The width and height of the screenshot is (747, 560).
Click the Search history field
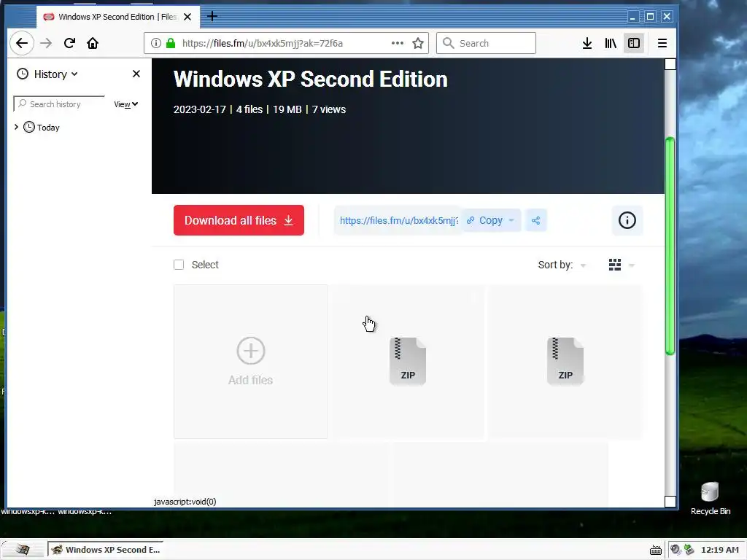[x=59, y=104]
